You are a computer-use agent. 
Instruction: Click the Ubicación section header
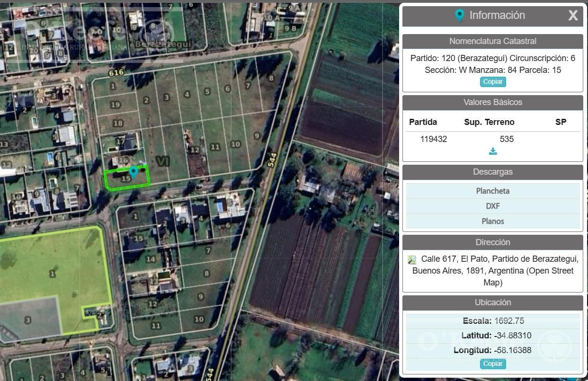pos(493,302)
